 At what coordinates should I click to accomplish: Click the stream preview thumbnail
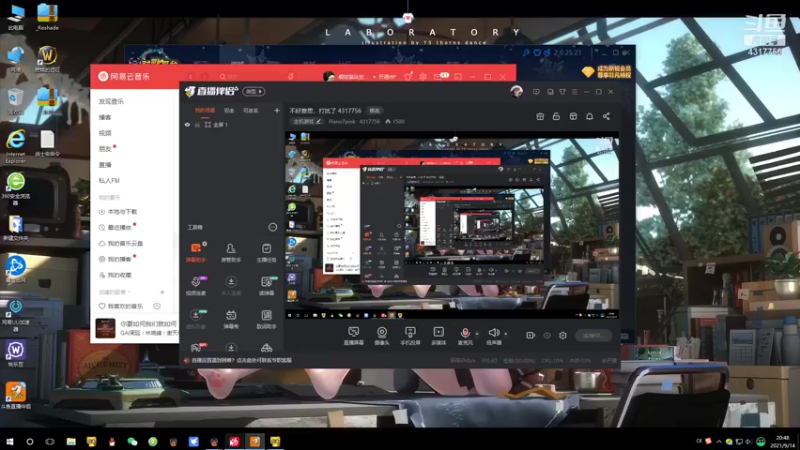coord(452,225)
